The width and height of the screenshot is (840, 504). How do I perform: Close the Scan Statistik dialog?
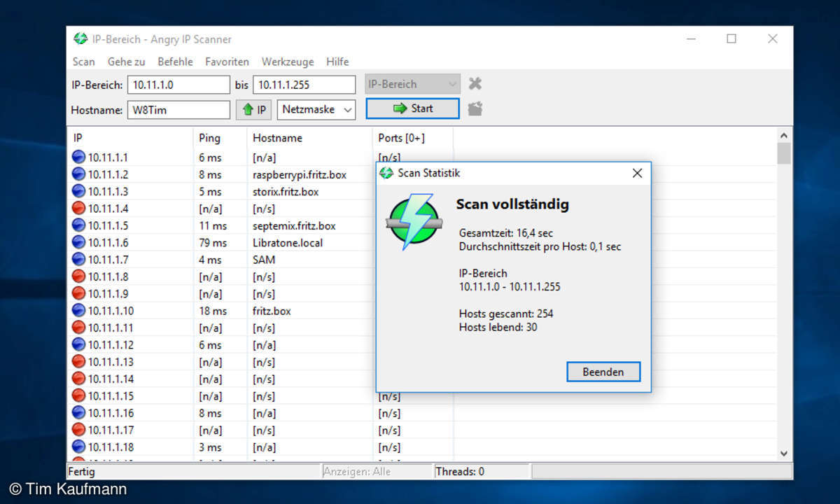coord(637,173)
